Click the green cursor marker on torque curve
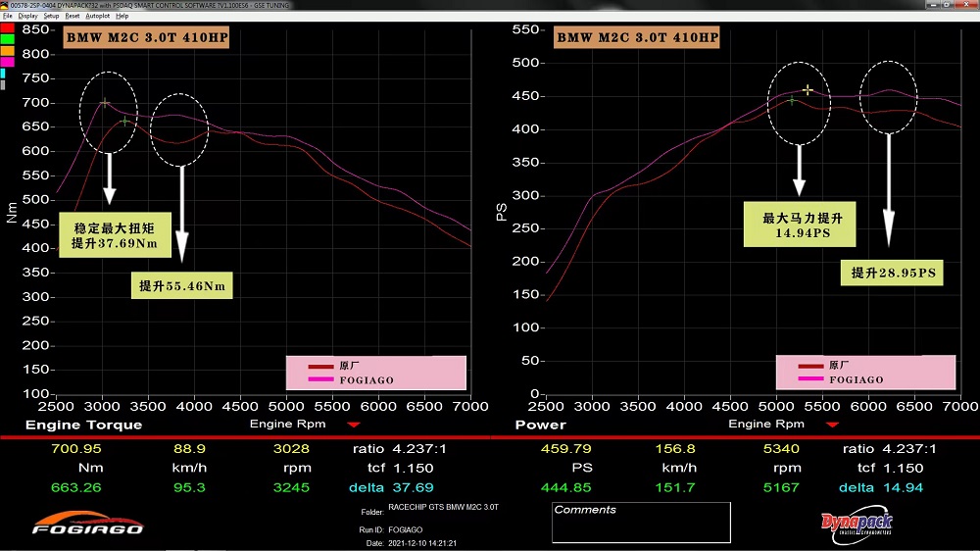 click(x=125, y=122)
